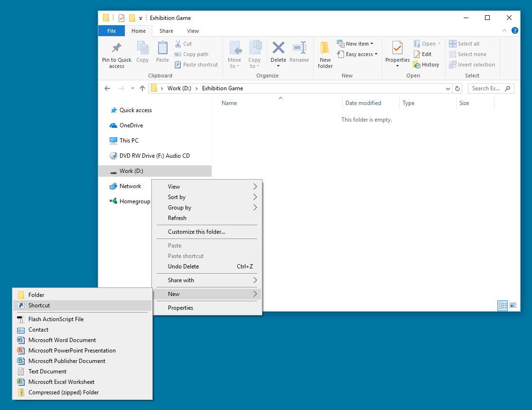Click the search magnifier icon
This screenshot has height=410, width=532.
[508, 88]
